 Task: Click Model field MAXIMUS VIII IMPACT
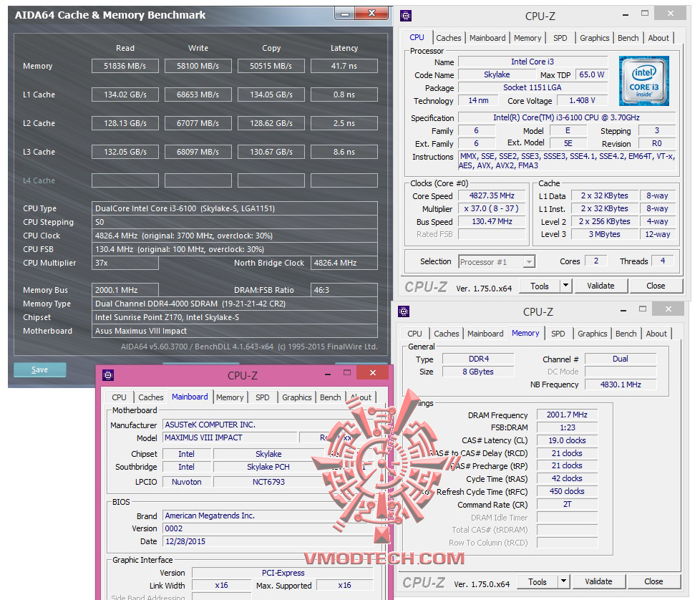point(230,438)
